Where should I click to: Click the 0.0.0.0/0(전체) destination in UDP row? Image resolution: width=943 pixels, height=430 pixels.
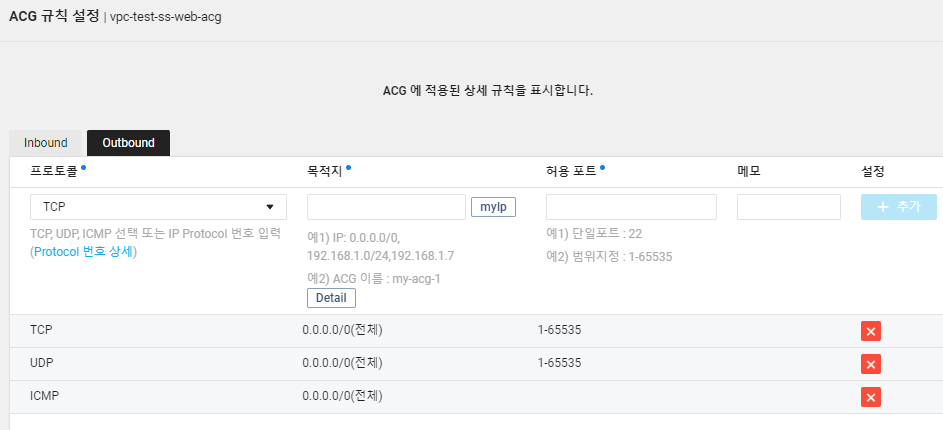[x=342, y=363]
